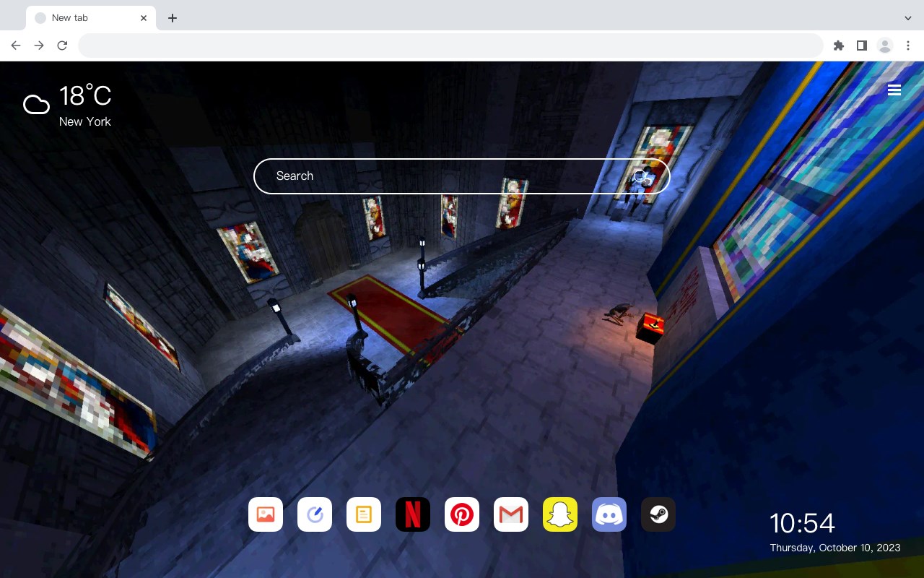Open the Discord shortcut
The width and height of the screenshot is (924, 578).
[609, 514]
